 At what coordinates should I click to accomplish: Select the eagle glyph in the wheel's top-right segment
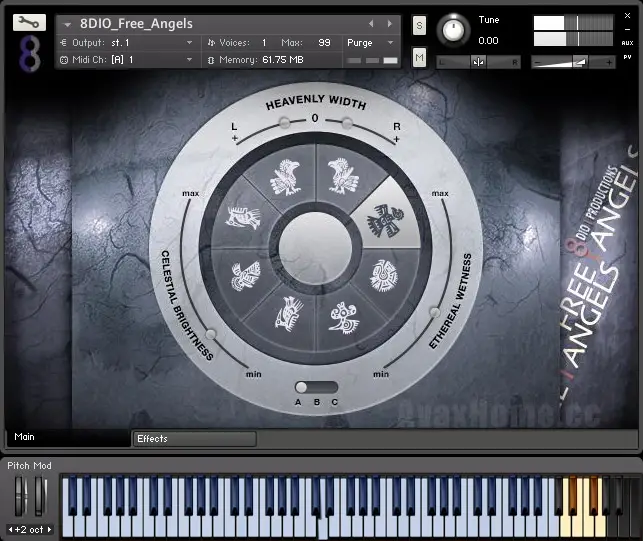[343, 176]
